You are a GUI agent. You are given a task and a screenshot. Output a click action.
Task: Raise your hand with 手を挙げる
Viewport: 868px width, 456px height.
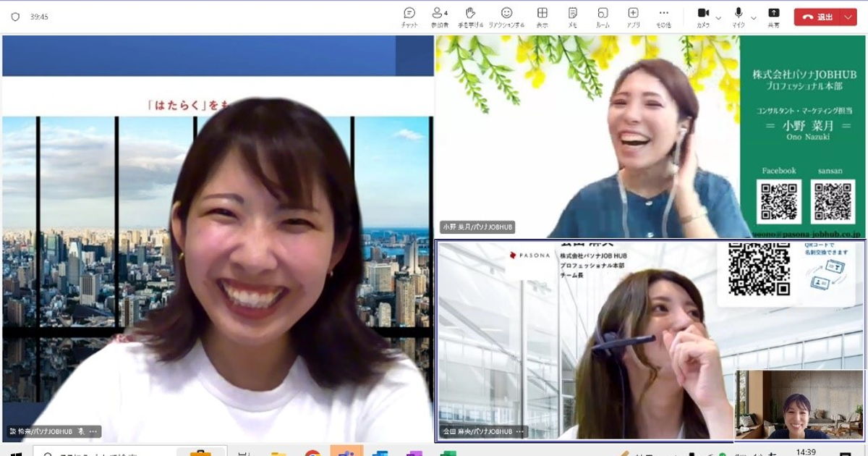click(x=470, y=17)
